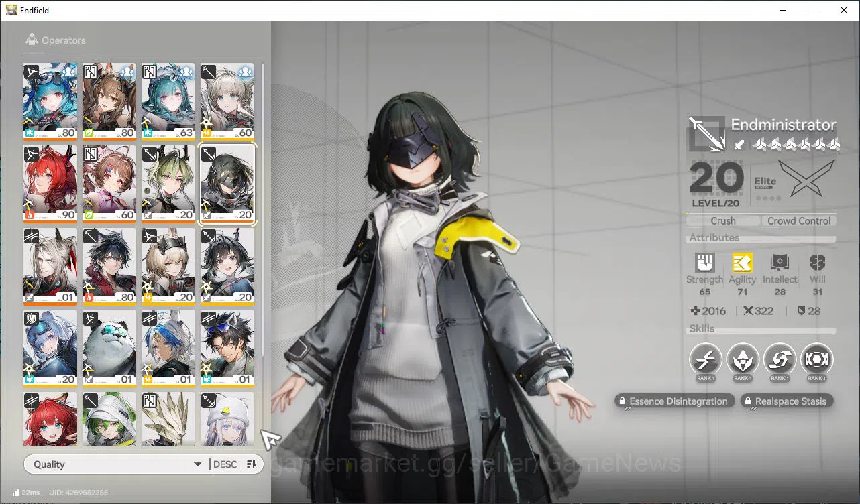This screenshot has height=504, width=860.
Task: Select the black-haired red-coat level 80 operator
Action: point(109,267)
